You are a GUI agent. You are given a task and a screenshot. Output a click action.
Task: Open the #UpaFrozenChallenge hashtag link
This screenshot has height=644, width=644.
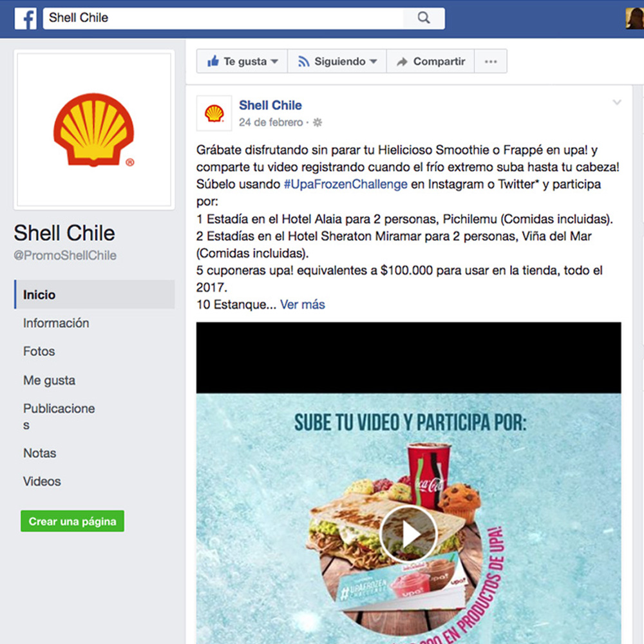coord(345,184)
